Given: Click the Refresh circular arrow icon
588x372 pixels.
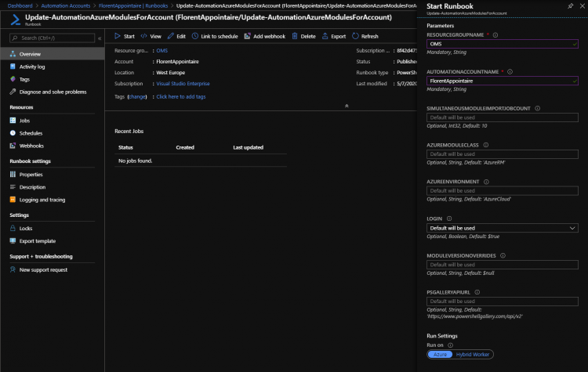Looking at the screenshot, I should point(355,36).
